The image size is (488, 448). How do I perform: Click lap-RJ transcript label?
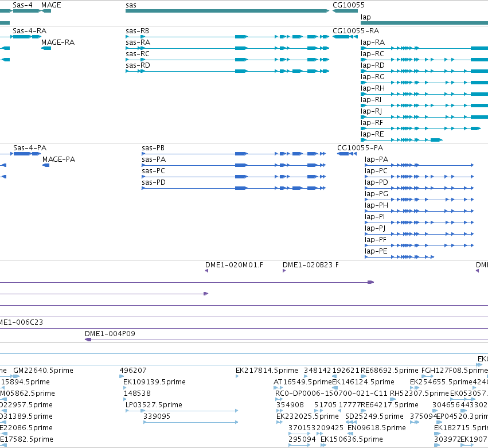click(371, 111)
